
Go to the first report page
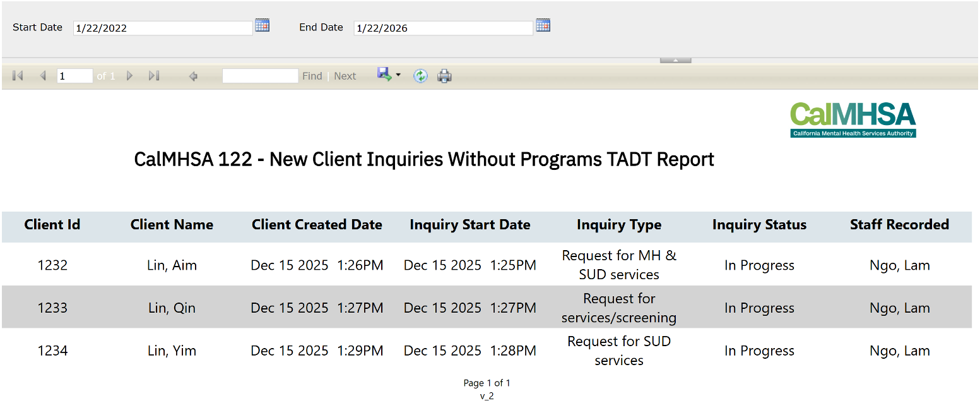18,76
